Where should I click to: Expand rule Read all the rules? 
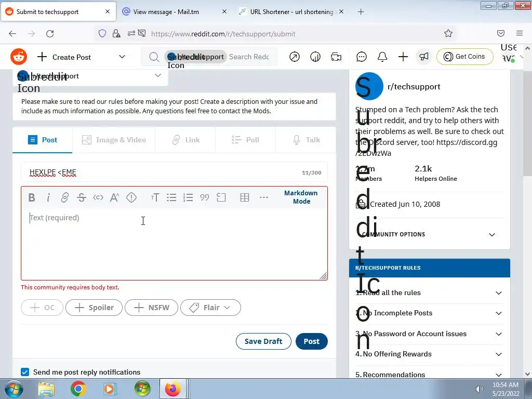429,293
